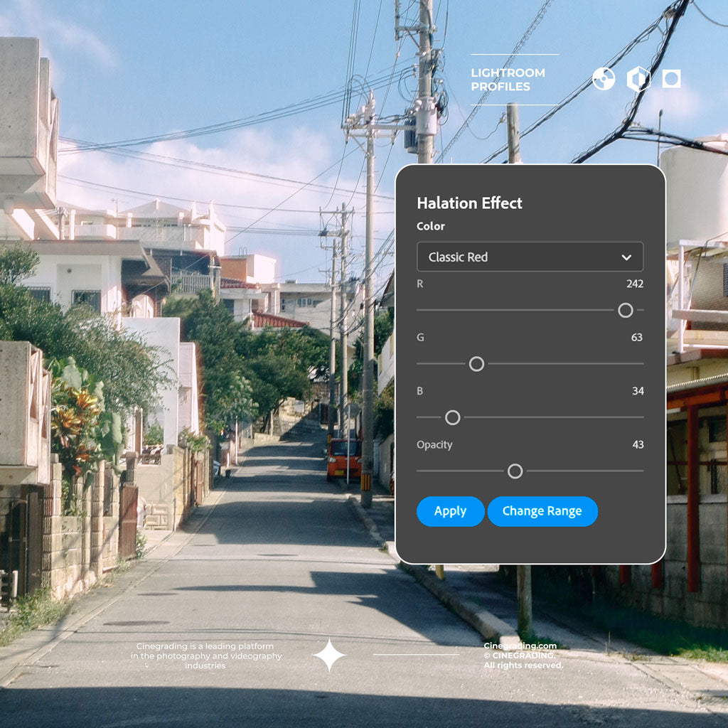Click the Lightroom Profiles heading
The width and height of the screenshot is (728, 728).
(508, 80)
